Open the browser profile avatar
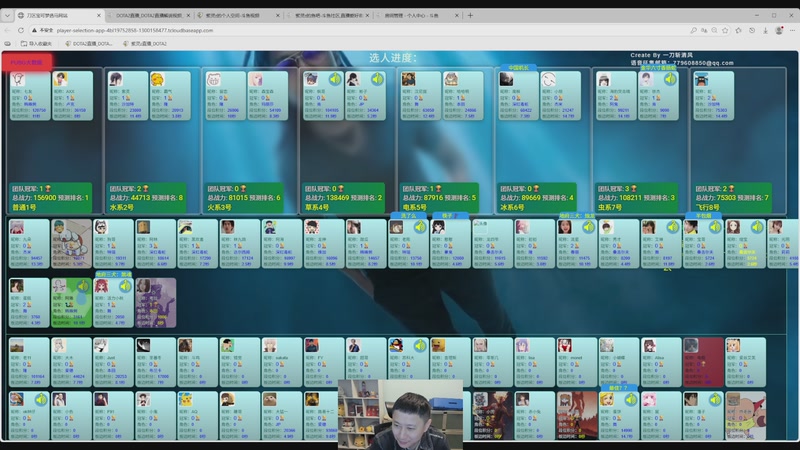This screenshot has height=450, width=800. [x=779, y=31]
